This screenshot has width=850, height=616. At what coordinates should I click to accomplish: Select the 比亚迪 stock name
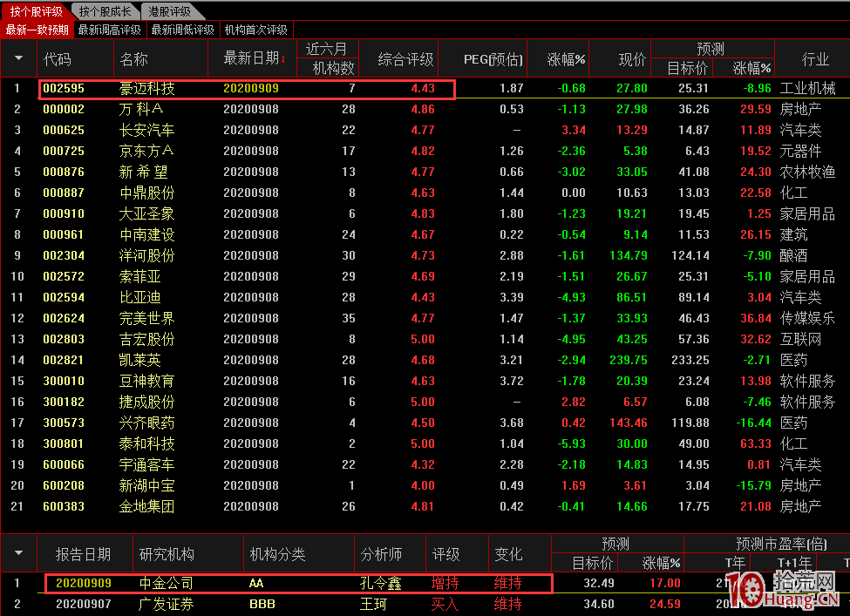point(139,297)
